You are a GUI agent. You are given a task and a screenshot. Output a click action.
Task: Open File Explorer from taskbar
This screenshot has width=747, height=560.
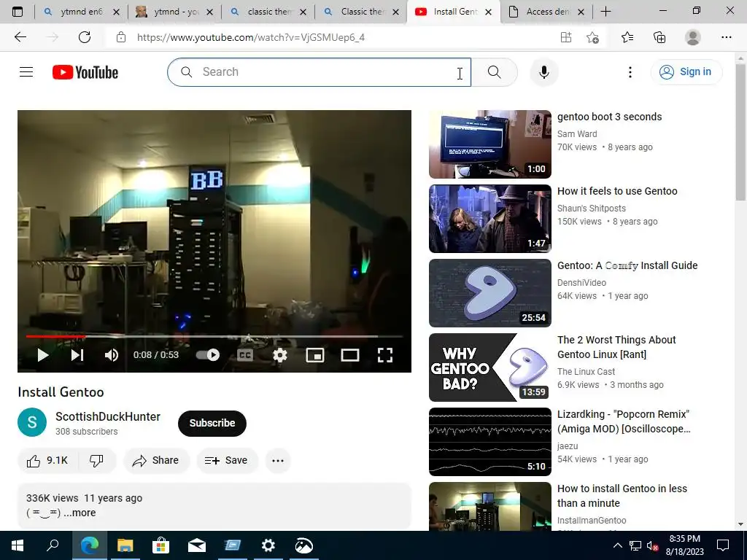click(x=125, y=545)
